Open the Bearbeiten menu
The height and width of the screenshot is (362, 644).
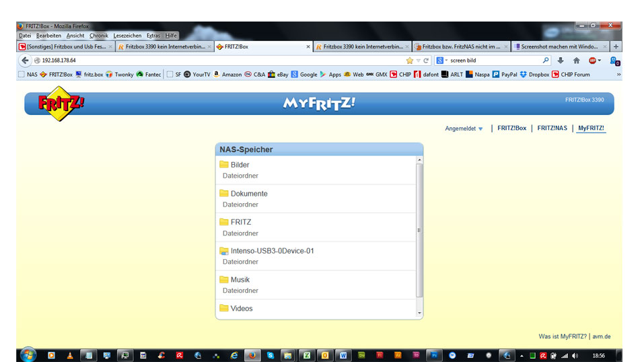click(x=48, y=36)
